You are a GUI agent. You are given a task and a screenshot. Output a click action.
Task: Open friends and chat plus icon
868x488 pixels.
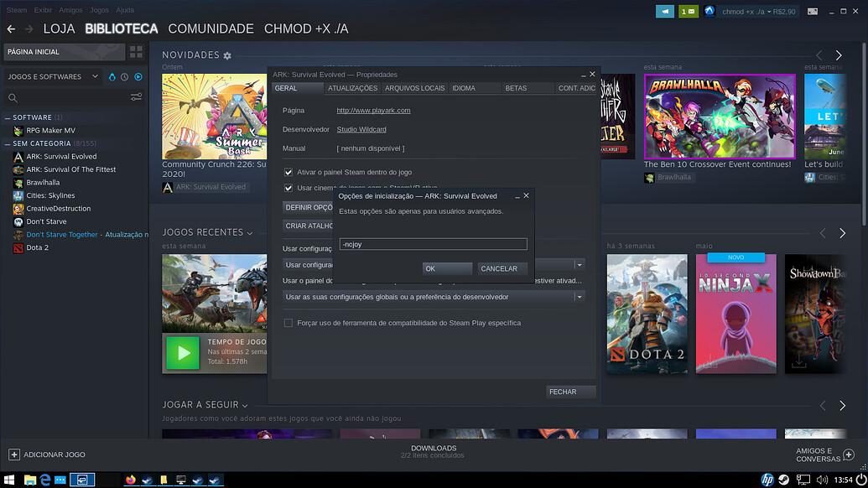848,454
